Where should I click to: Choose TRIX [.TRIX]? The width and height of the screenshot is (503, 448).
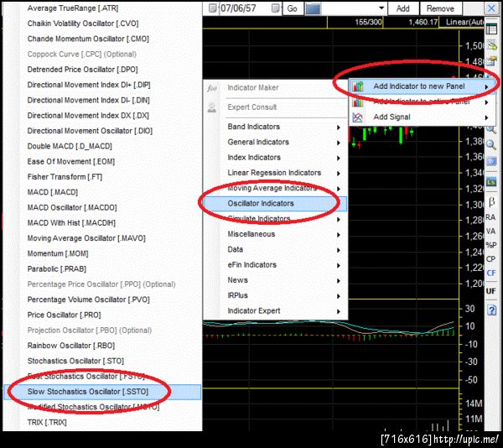(47, 423)
